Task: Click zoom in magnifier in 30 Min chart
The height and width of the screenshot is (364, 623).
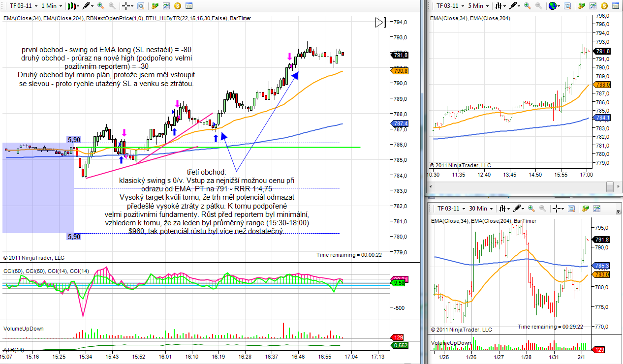Action: 532,209
